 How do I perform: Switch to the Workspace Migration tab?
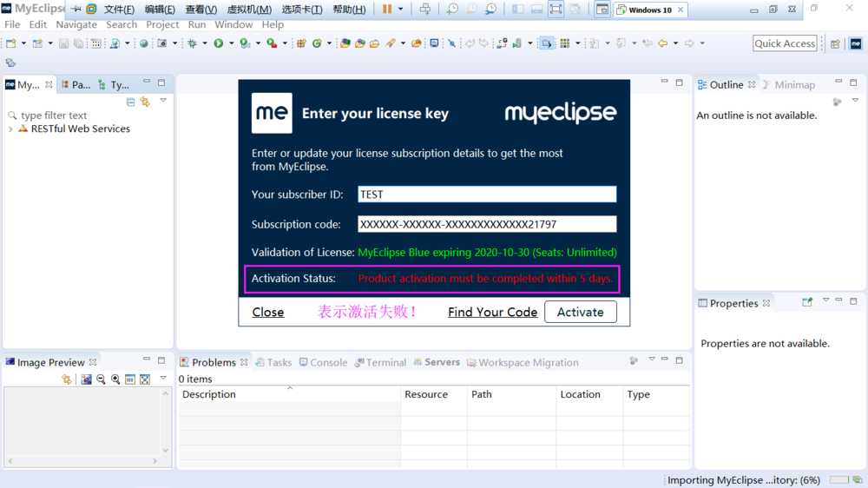pyautogui.click(x=523, y=362)
